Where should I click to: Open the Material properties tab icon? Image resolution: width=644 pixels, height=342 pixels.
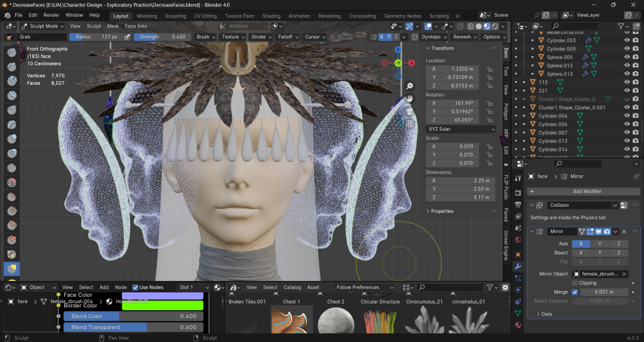tap(518, 325)
